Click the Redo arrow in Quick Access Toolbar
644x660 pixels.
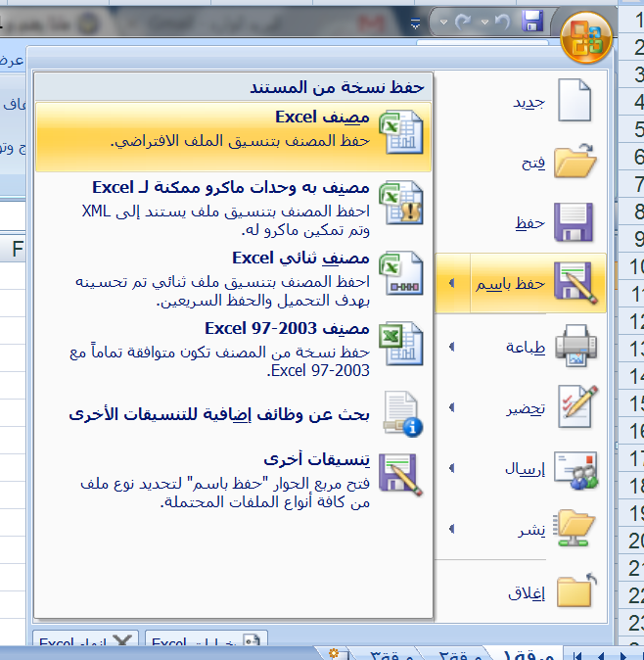(x=463, y=22)
